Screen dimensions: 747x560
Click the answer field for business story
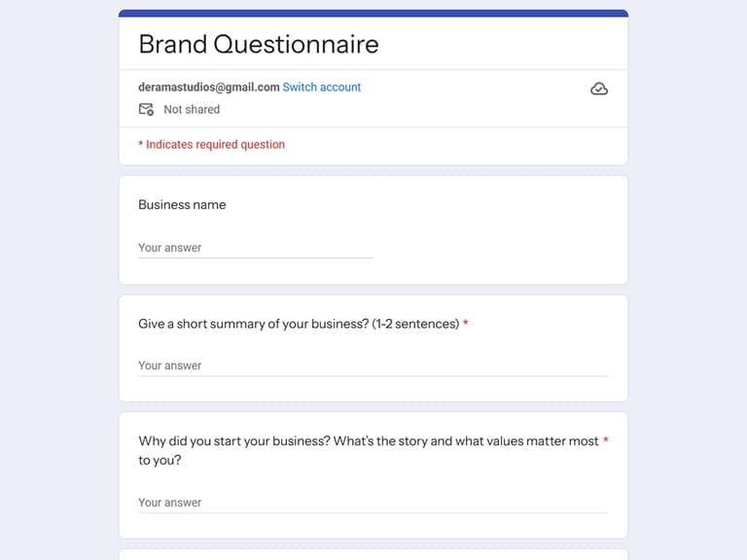coord(373,503)
